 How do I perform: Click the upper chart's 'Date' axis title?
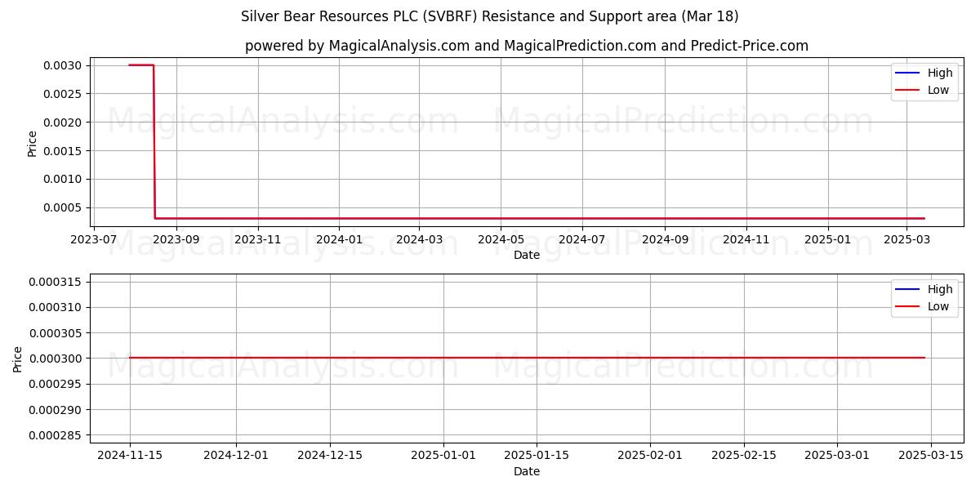coord(527,255)
